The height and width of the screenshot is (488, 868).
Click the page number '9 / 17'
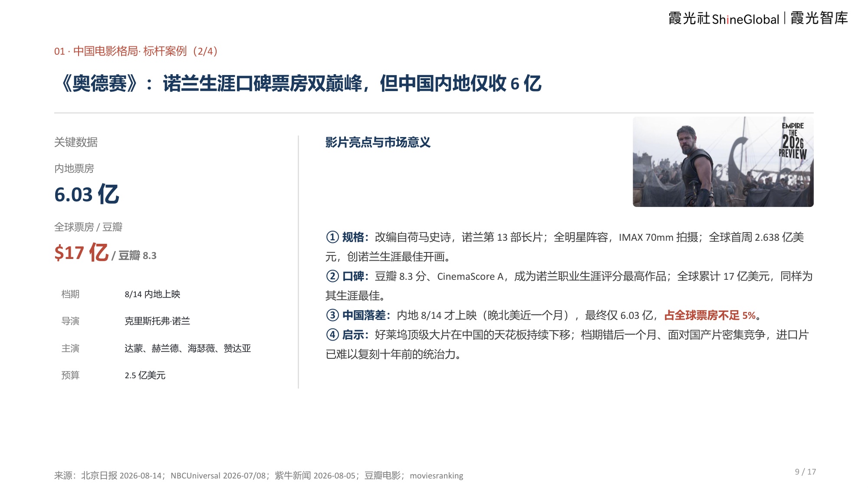806,472
